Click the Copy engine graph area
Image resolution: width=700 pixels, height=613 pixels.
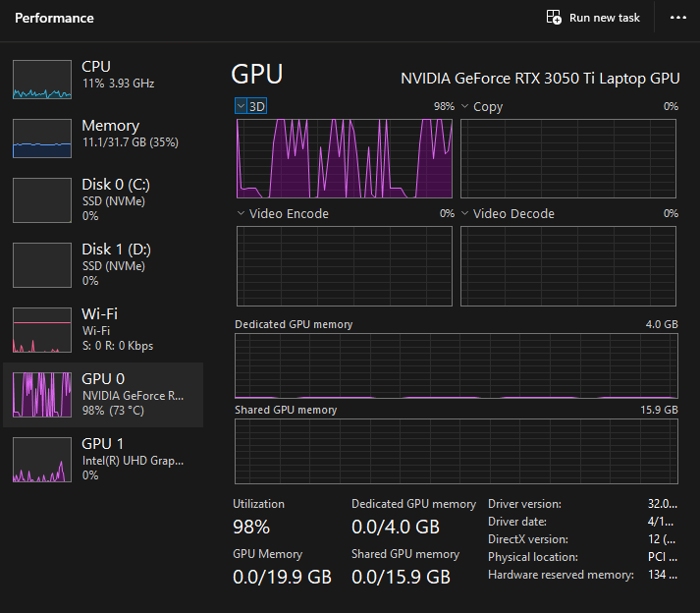tap(568, 158)
